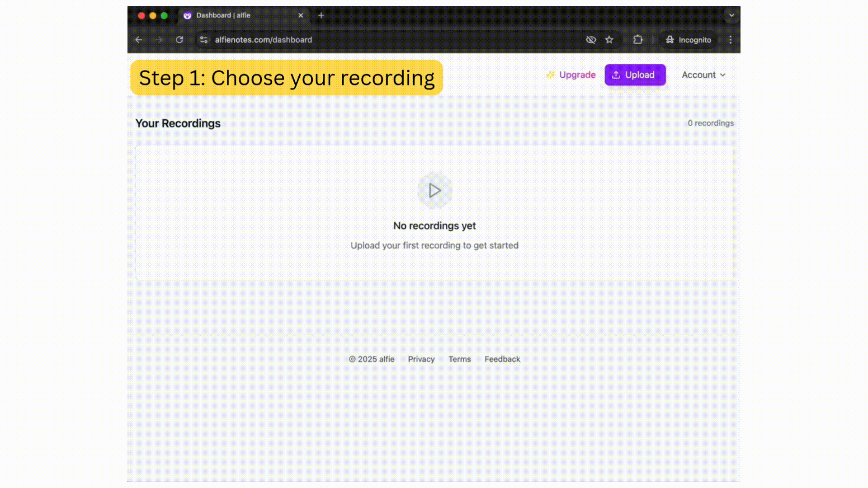
Task: Reload the page with refresh icon
Action: (179, 40)
